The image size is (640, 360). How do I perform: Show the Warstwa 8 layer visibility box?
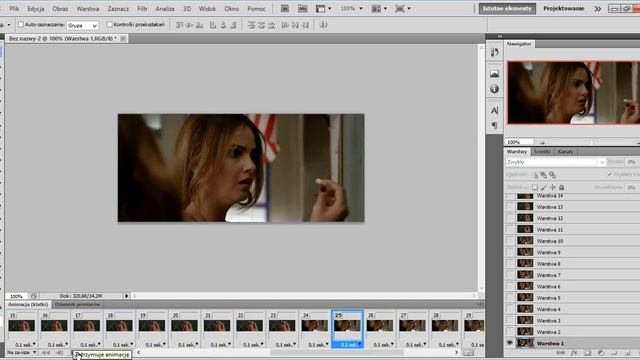[x=510, y=264]
